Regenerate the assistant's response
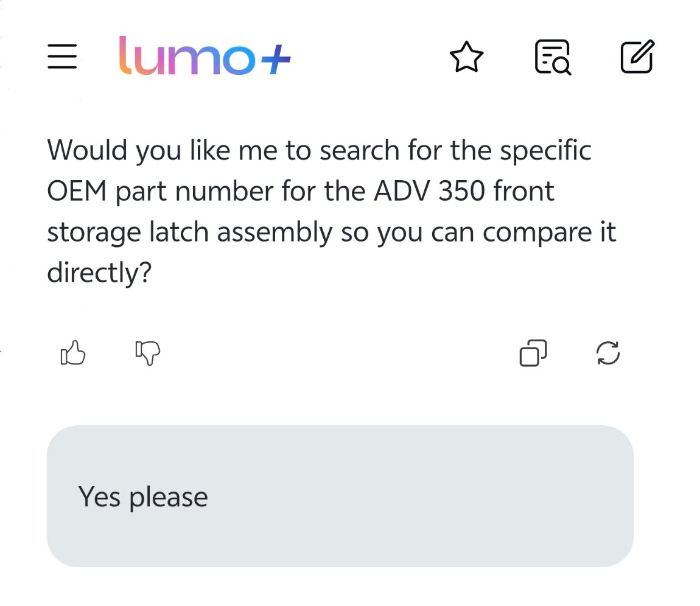 click(x=608, y=353)
